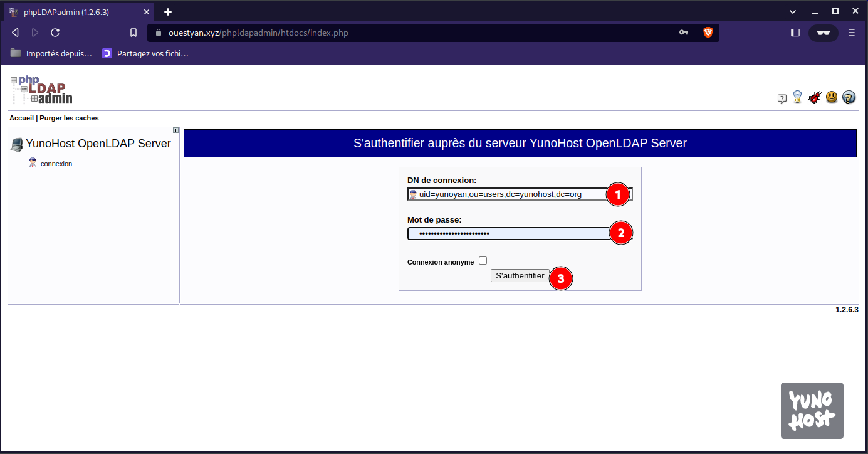868x454 pixels.
Task: Open the Brave hamburger menu
Action: 852,33
